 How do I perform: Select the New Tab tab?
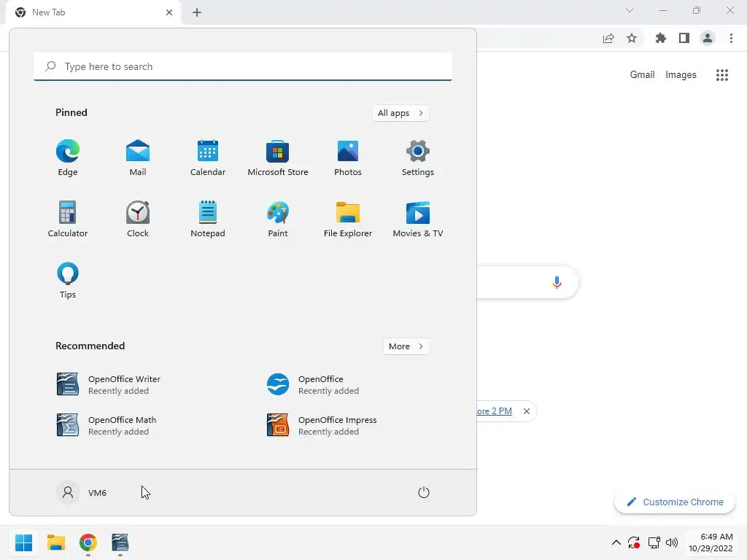[x=93, y=12]
